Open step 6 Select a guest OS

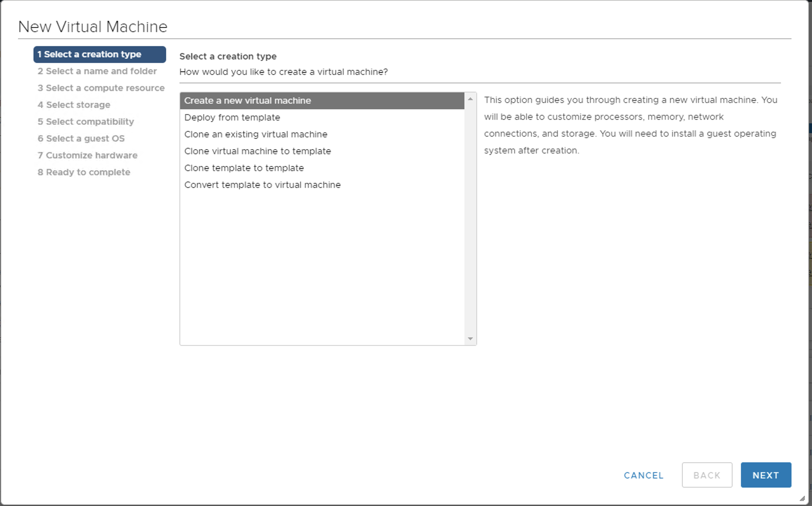(x=81, y=139)
